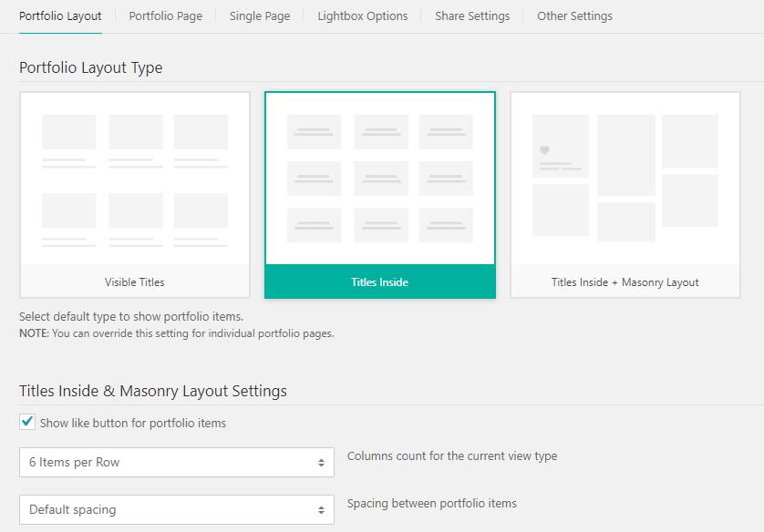This screenshot has width=764, height=532.
Task: Choose the Masonry Layout preview image
Action: pos(625,179)
